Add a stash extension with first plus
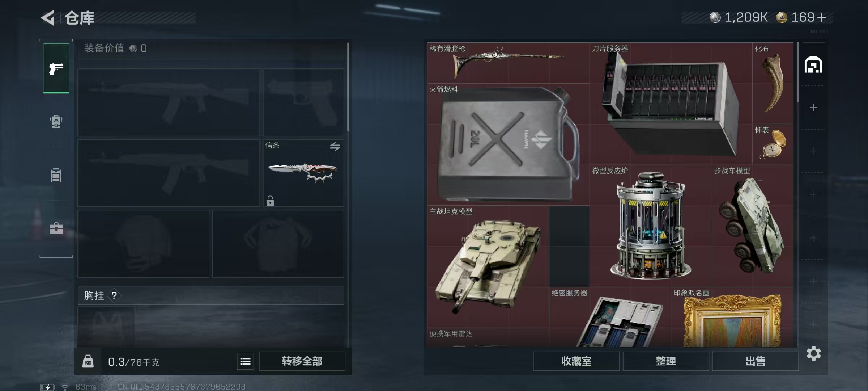This screenshot has height=391, width=868. tap(813, 108)
